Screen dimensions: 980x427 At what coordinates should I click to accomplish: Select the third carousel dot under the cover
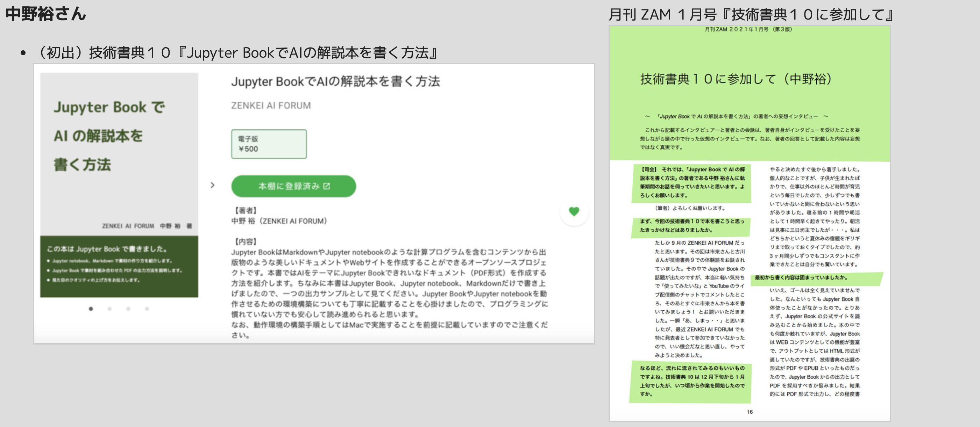point(128,309)
